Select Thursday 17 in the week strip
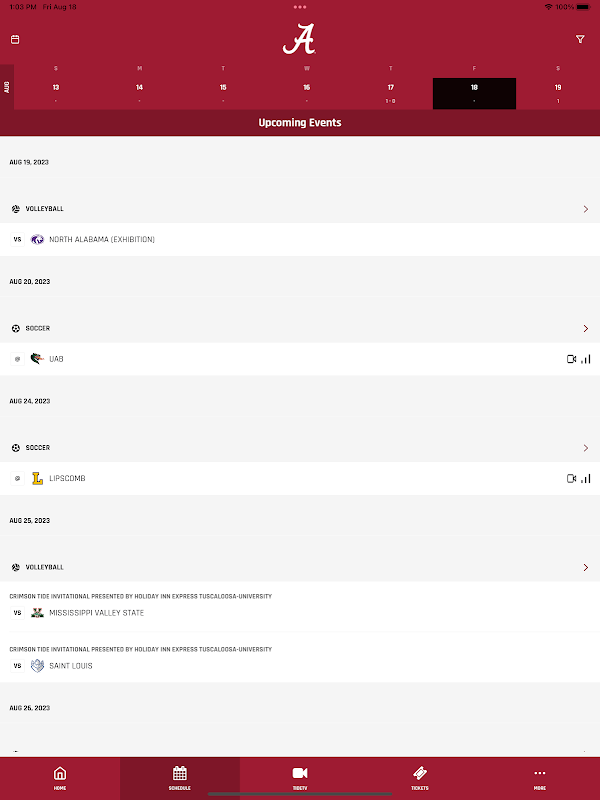This screenshot has height=800, width=600. (x=390, y=93)
